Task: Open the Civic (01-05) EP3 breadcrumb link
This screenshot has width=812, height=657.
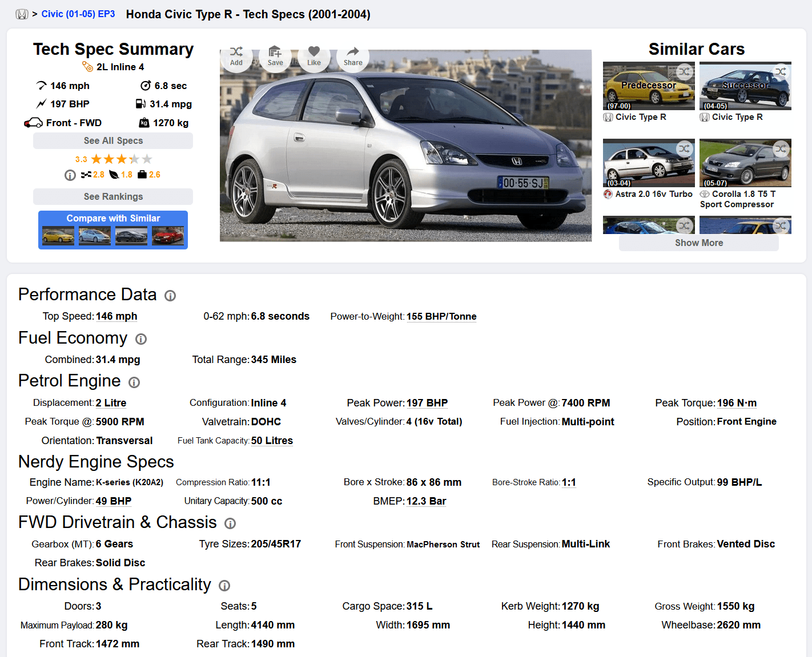Action: [78, 14]
